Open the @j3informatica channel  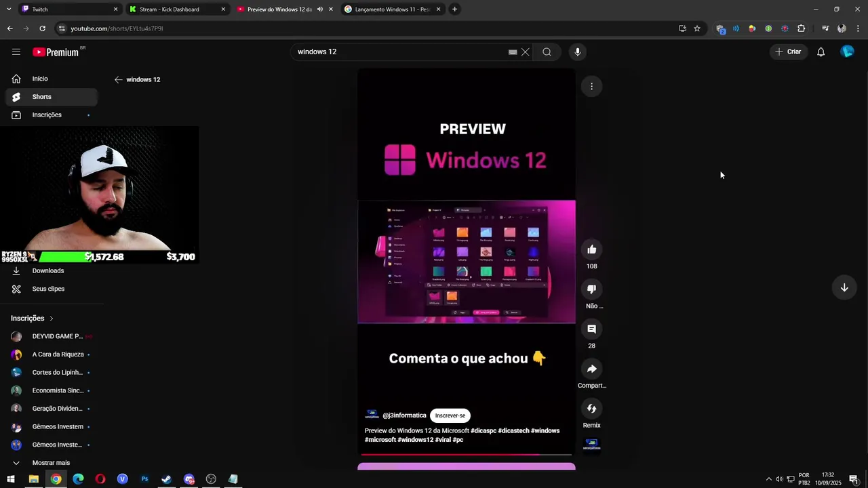[404, 415]
